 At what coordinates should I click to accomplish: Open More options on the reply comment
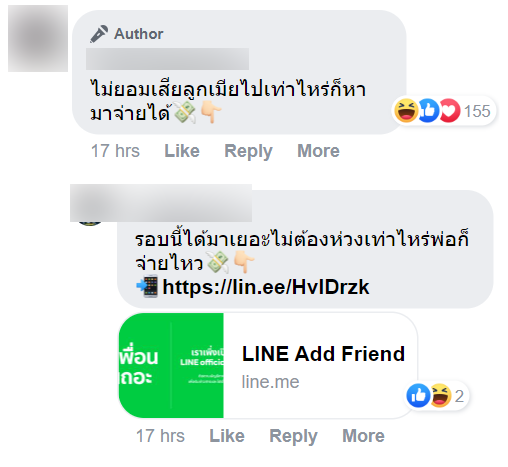pos(363,436)
